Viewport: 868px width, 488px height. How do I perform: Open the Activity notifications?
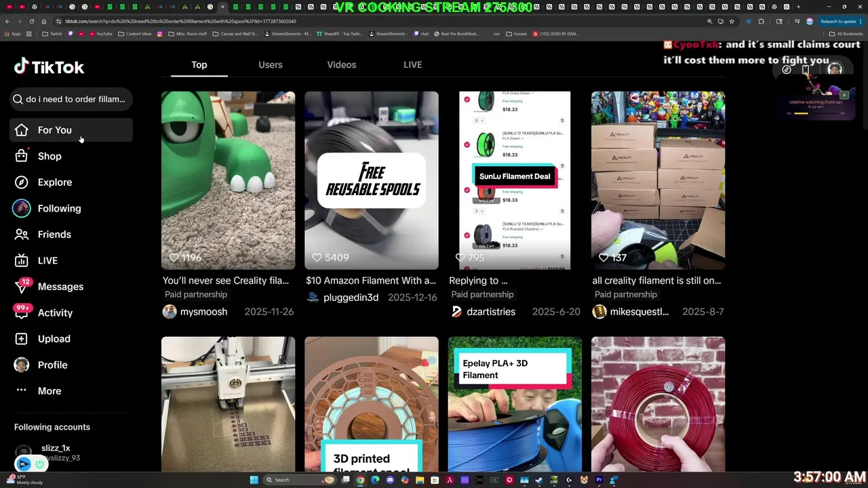[x=71, y=312]
